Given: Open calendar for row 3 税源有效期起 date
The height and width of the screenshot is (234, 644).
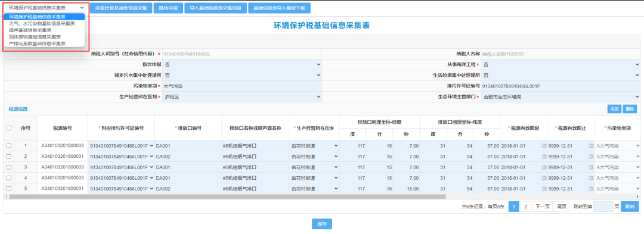Looking at the screenshot, I should click(544, 167).
